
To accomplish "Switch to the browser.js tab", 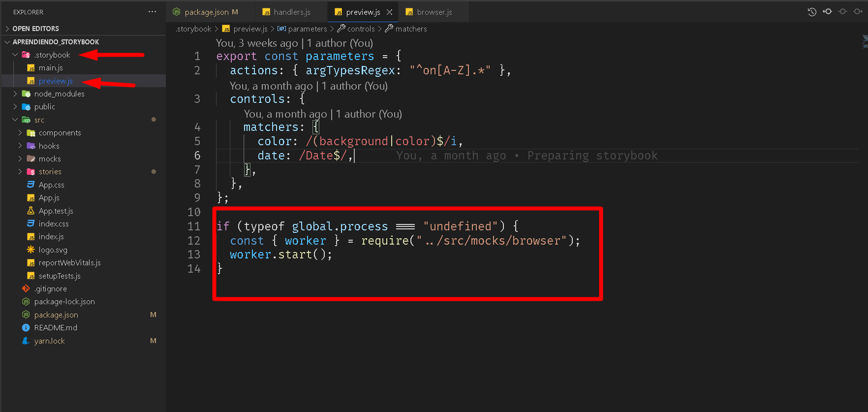I will coord(434,12).
